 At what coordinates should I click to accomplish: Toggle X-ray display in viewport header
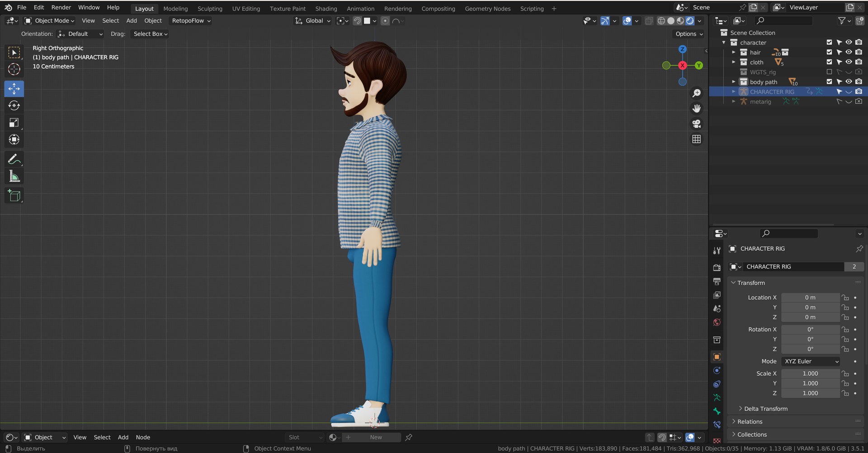tap(649, 21)
